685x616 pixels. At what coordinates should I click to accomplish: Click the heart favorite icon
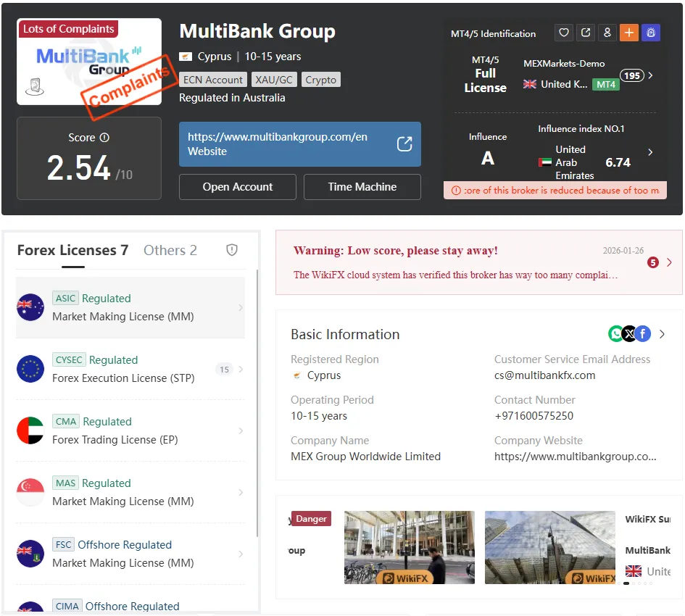(x=563, y=33)
